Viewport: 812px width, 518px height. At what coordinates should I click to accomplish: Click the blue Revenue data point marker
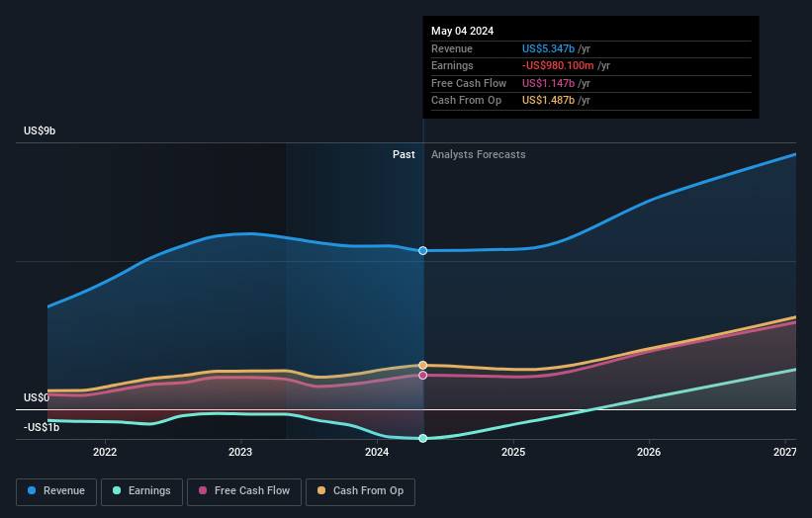422,250
